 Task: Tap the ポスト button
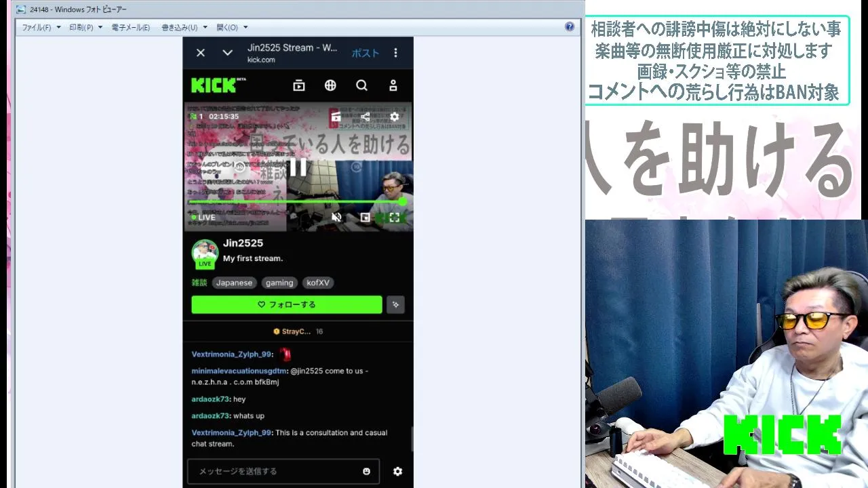click(x=365, y=53)
